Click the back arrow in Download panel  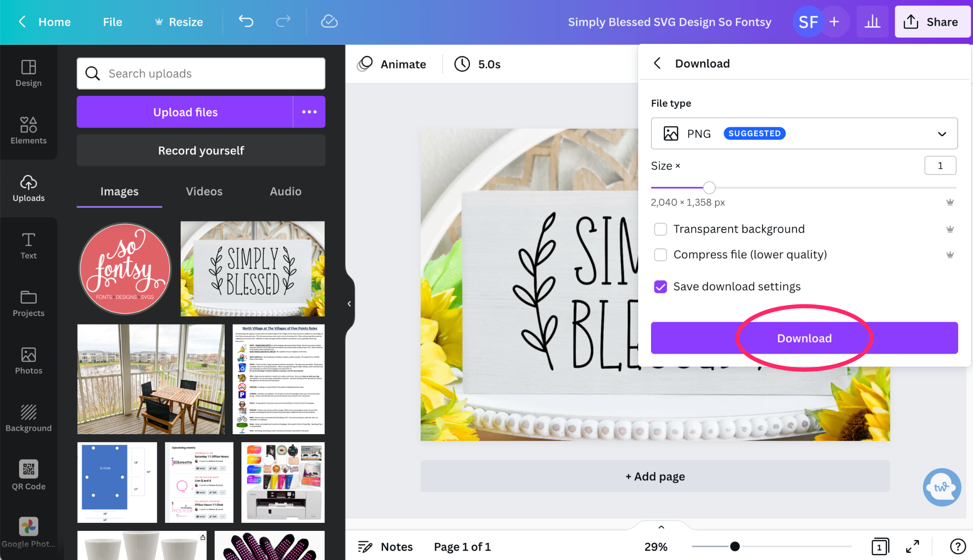658,63
